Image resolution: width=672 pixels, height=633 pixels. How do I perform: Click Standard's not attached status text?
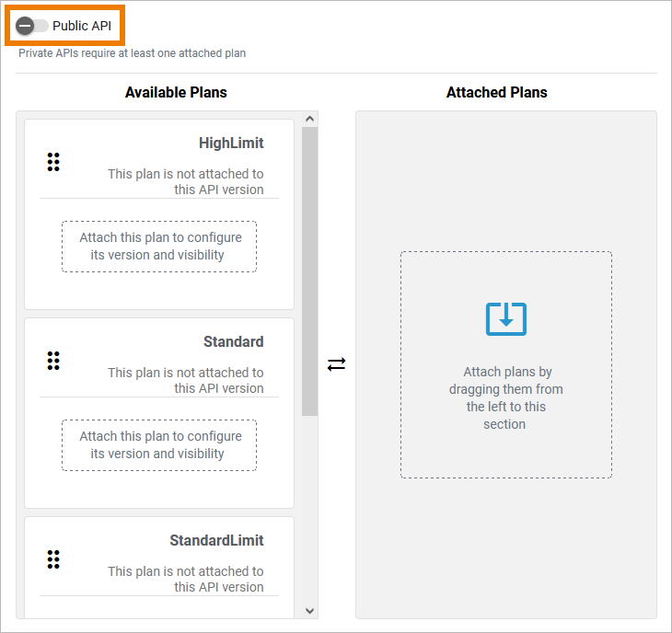[185, 381]
